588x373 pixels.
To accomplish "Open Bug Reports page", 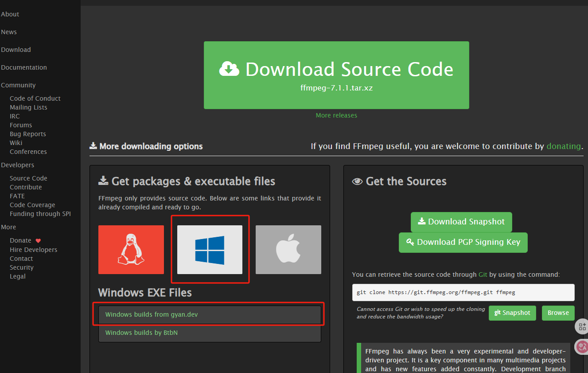I will tap(28, 134).
